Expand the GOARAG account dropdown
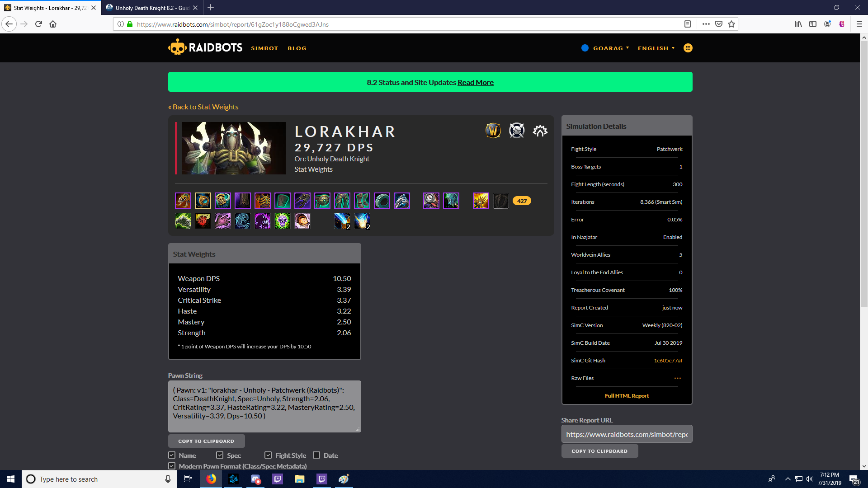The width and height of the screenshot is (868, 488). [605, 48]
